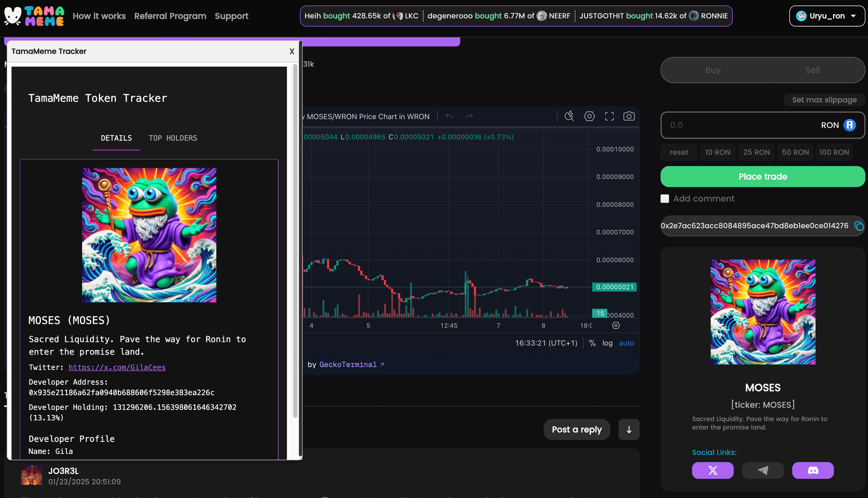Open the chart indicators clock icon
868x498 pixels.
coord(569,116)
